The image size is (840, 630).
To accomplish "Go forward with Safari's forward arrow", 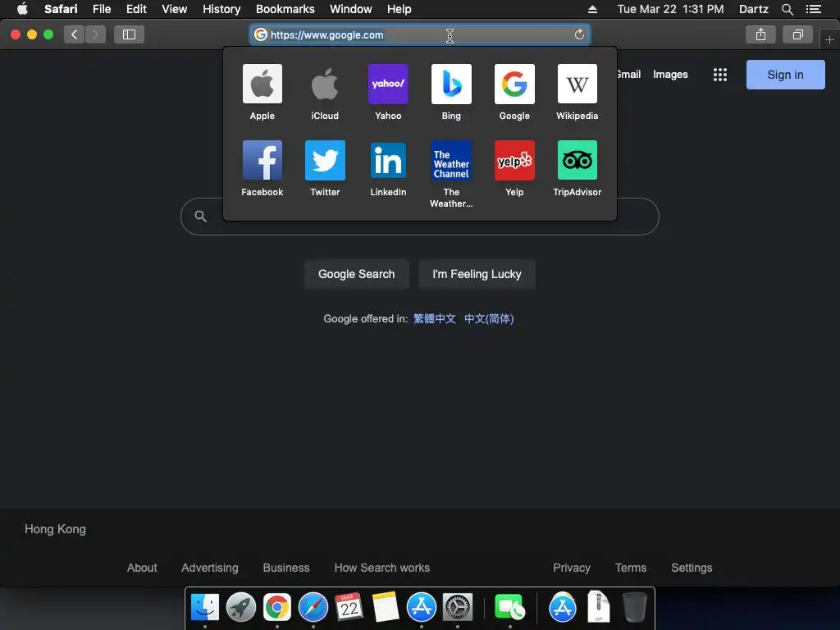I will click(95, 34).
